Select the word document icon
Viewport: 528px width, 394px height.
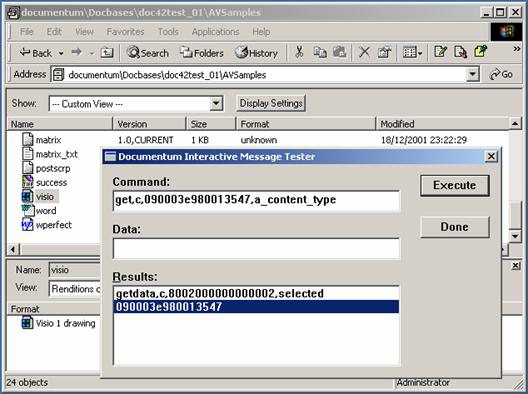click(28, 210)
